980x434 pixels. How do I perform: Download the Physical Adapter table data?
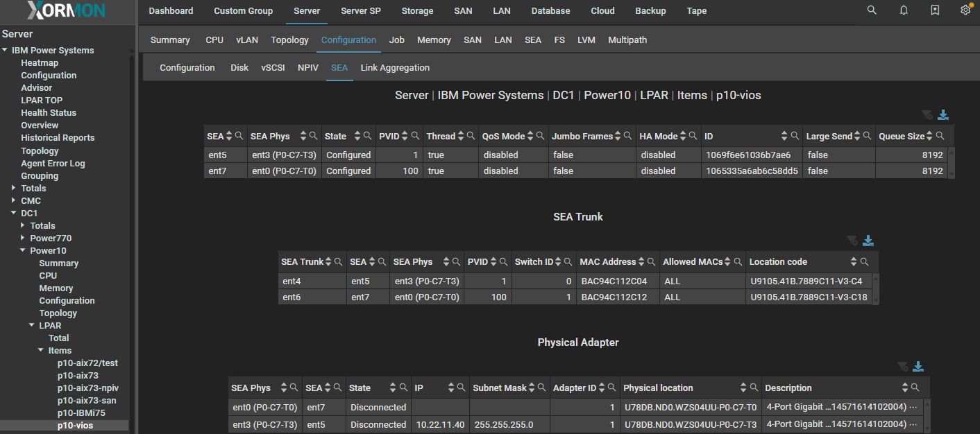[918, 367]
